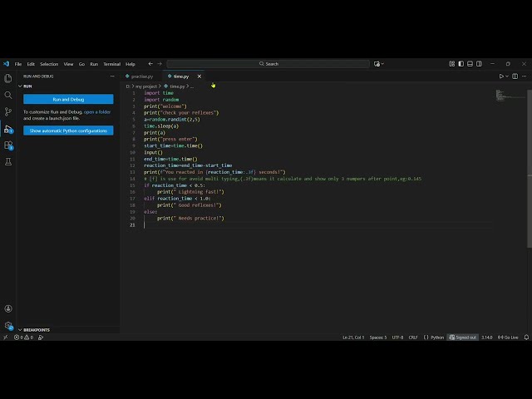Place cursor on line 21

click(318, 225)
